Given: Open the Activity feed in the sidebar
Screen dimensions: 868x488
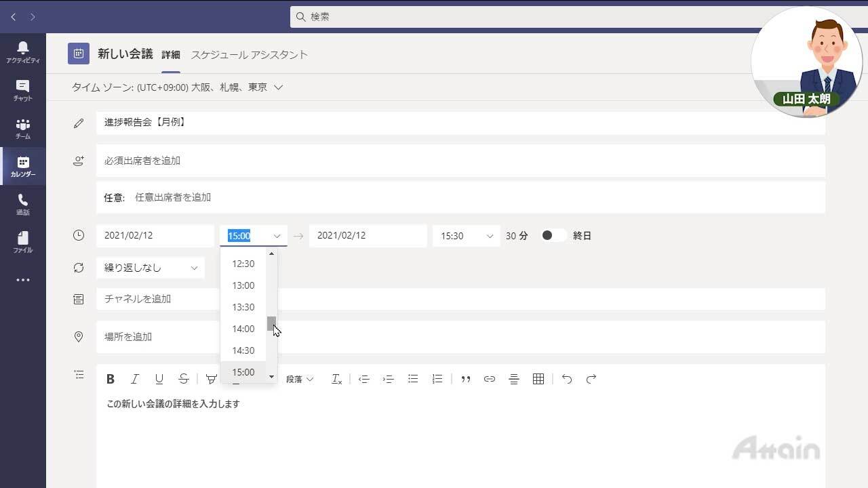Looking at the screenshot, I should (22, 52).
